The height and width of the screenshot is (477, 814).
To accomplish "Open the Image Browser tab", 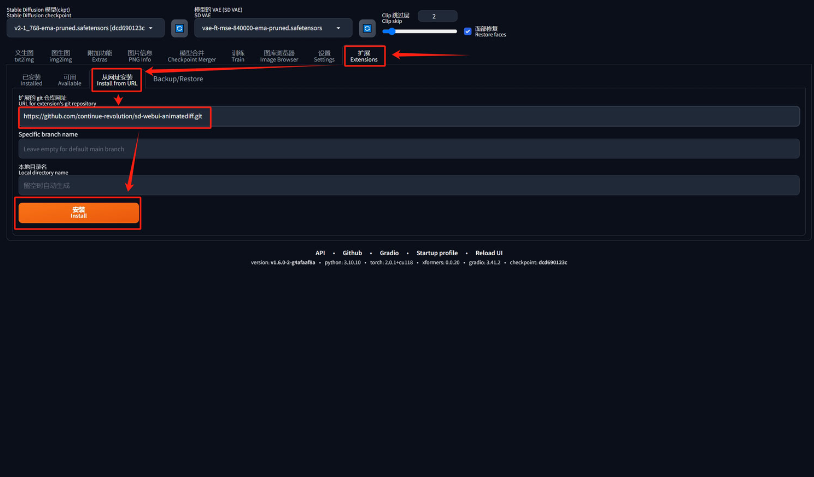I will (x=279, y=56).
